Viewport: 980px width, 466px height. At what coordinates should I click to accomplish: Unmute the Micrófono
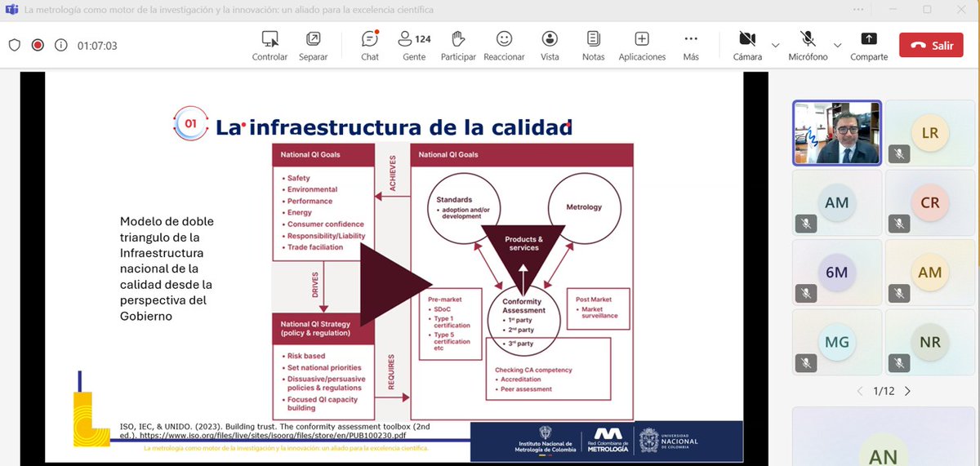(808, 46)
